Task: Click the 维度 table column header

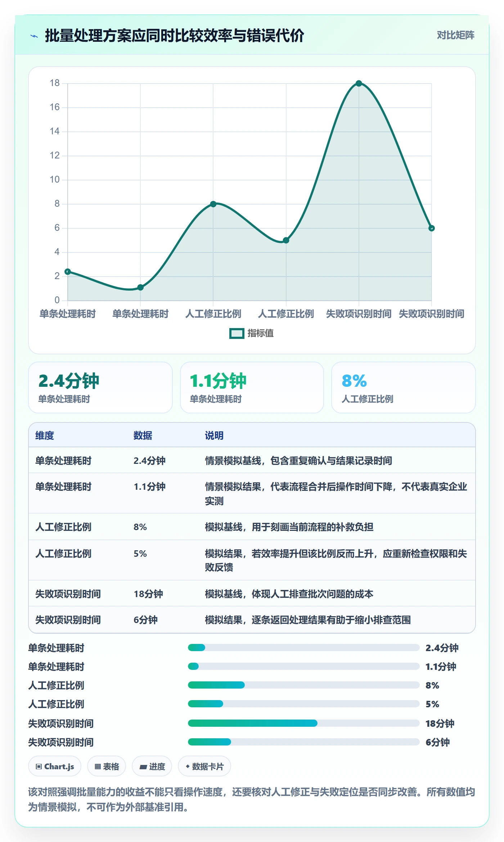Action: (x=45, y=435)
